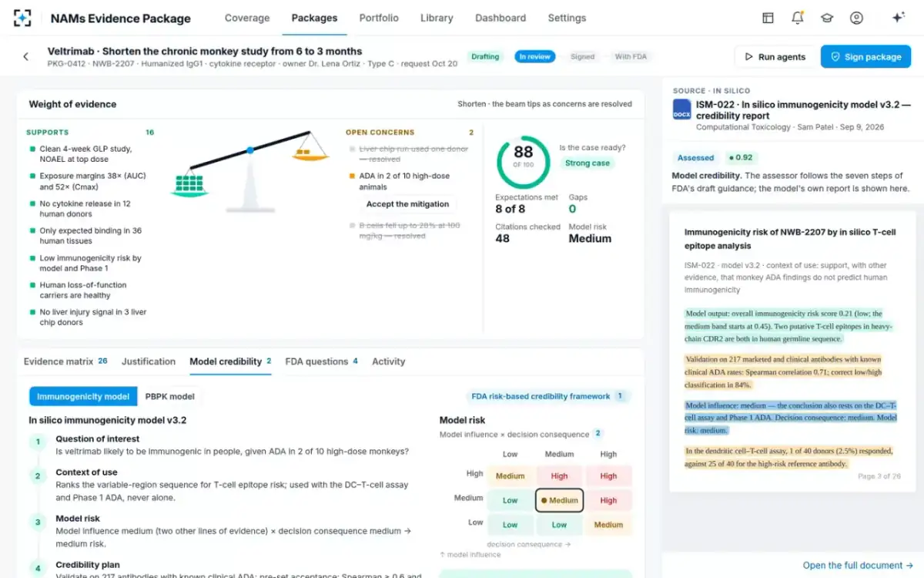The width and height of the screenshot is (924, 578).
Task: Open the layout panel icon
Action: point(768,18)
